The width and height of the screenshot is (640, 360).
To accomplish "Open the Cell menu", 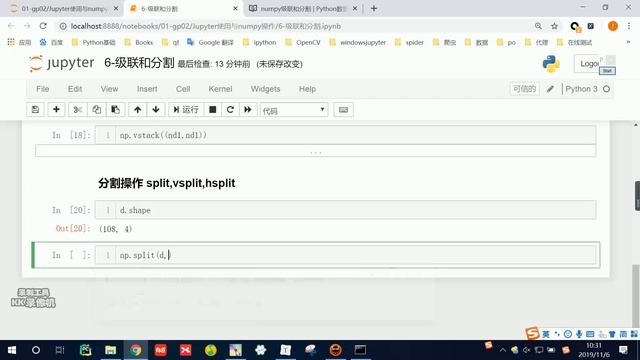I will point(183,89).
